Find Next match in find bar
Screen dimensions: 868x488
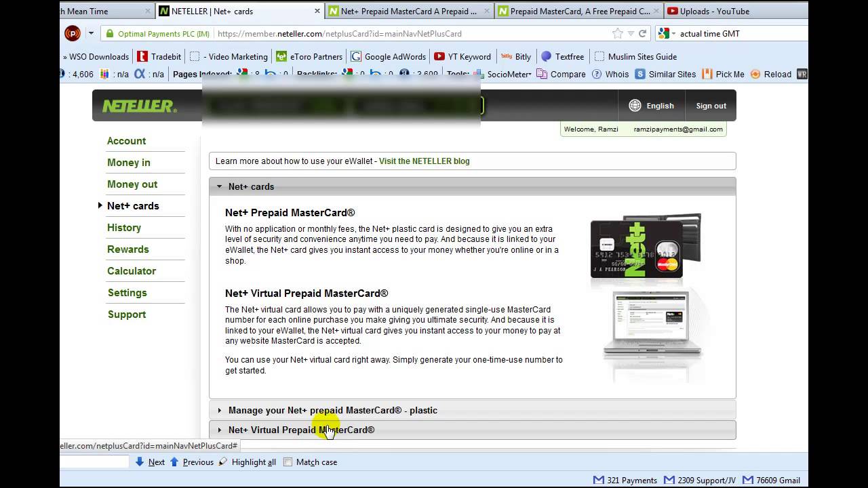[x=150, y=462]
